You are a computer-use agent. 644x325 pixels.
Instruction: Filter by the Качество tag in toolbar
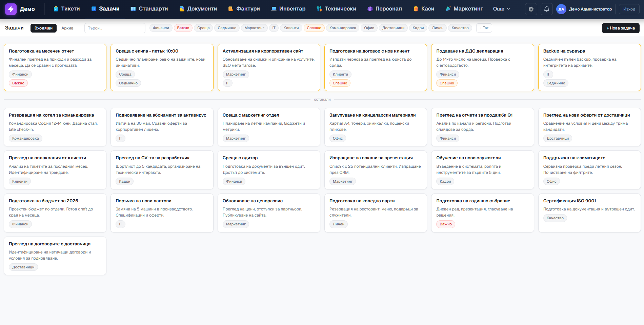point(460,28)
